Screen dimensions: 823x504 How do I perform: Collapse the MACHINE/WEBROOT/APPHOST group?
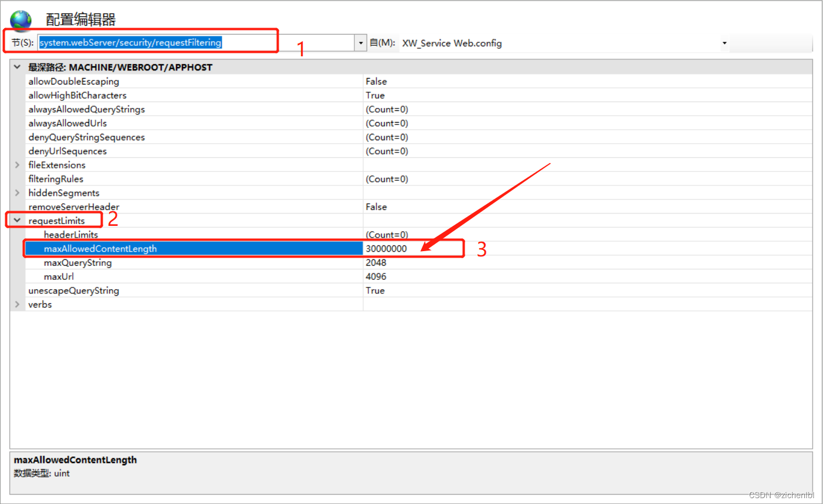[17, 67]
